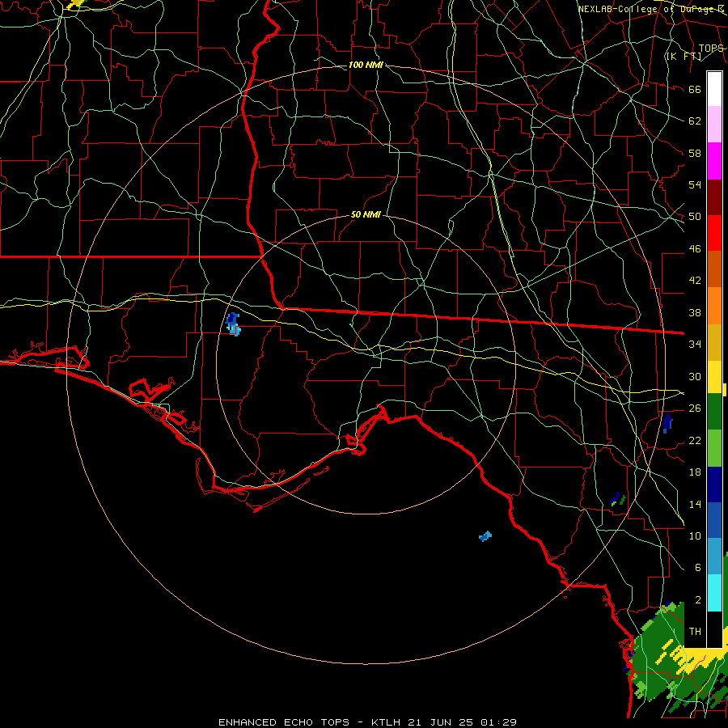Select the dark red maroon scale swatch
728x728 pixels.
pyautogui.click(x=714, y=197)
